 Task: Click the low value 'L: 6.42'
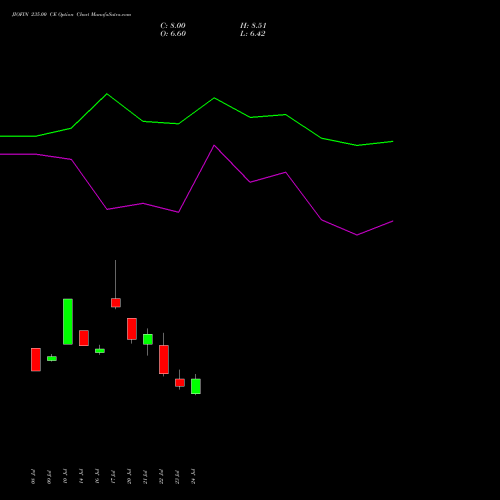tap(253, 34)
